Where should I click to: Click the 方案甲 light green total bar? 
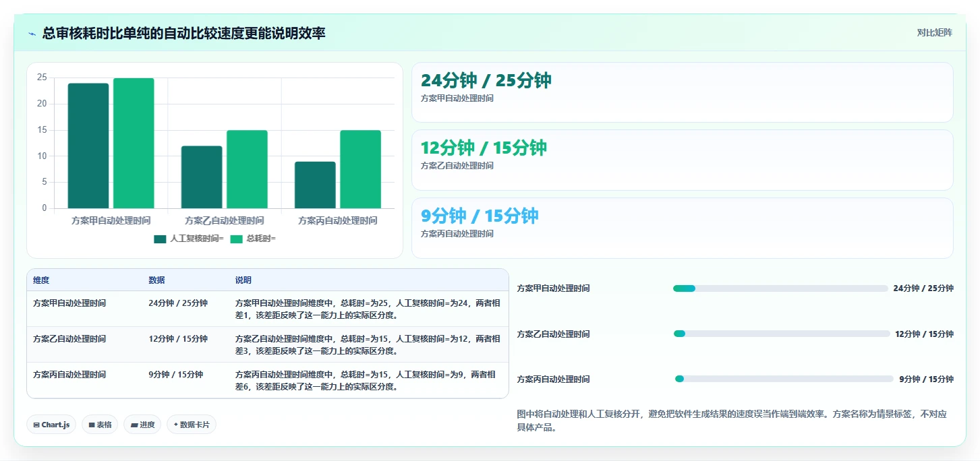point(134,143)
